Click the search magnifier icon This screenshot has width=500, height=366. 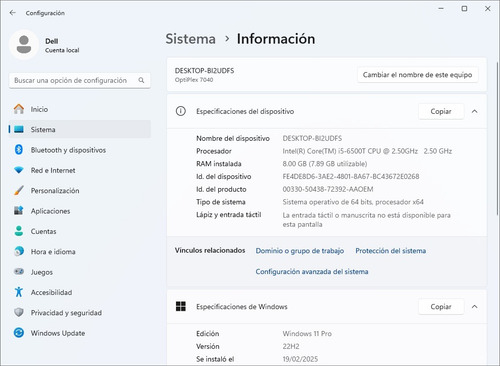click(x=141, y=80)
